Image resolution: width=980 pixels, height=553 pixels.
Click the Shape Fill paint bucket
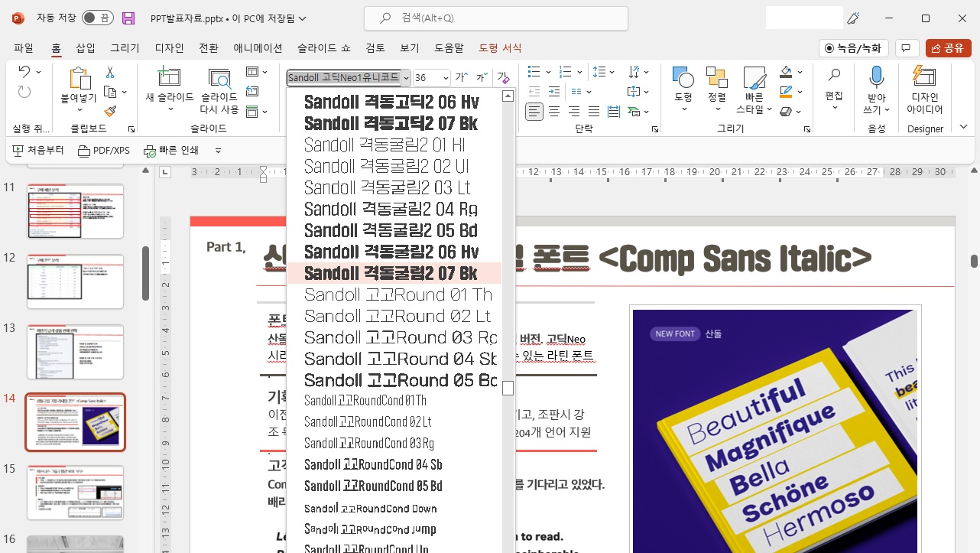point(786,72)
